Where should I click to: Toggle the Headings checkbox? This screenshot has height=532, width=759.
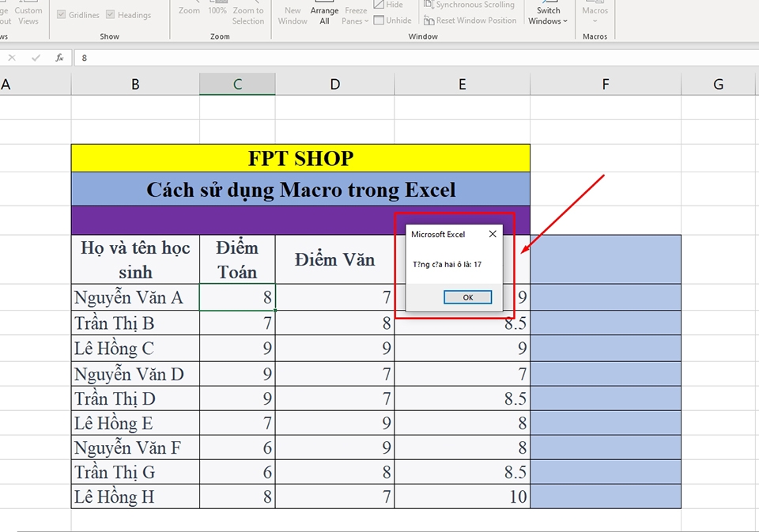tap(128, 15)
